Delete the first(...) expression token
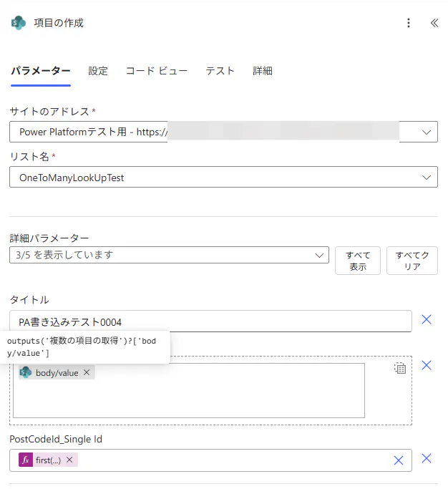The width and height of the screenshot is (448, 489). pos(69,460)
